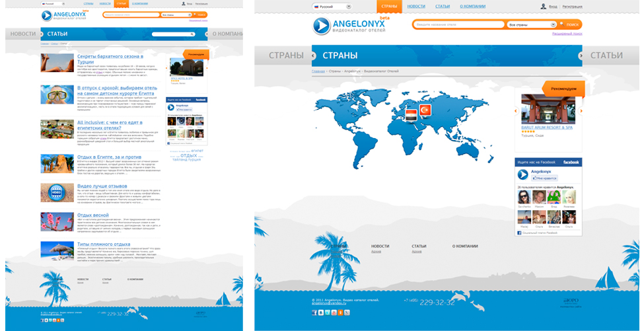Click the hotel name search input field
This screenshot has width=644, height=331.
[458, 24]
